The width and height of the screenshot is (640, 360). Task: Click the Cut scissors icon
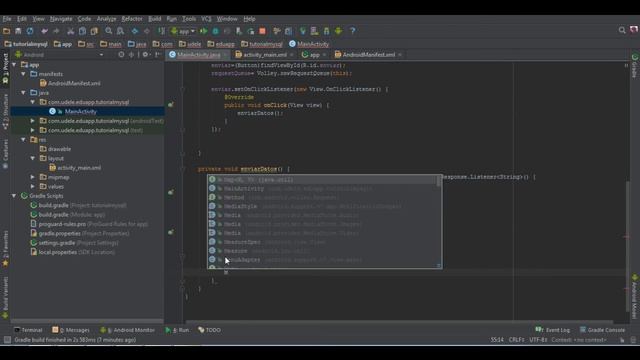(70, 31)
